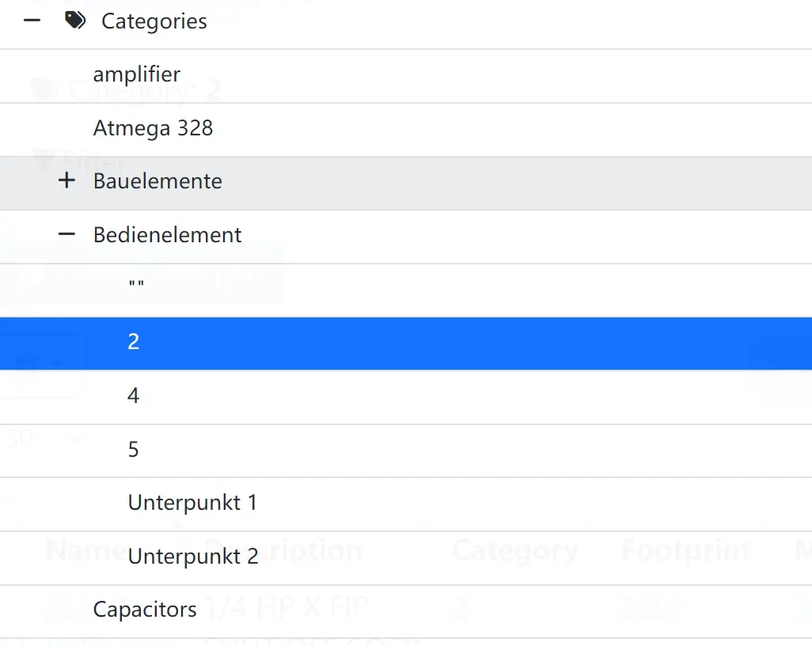Select the highlighted category 2

[406, 344]
